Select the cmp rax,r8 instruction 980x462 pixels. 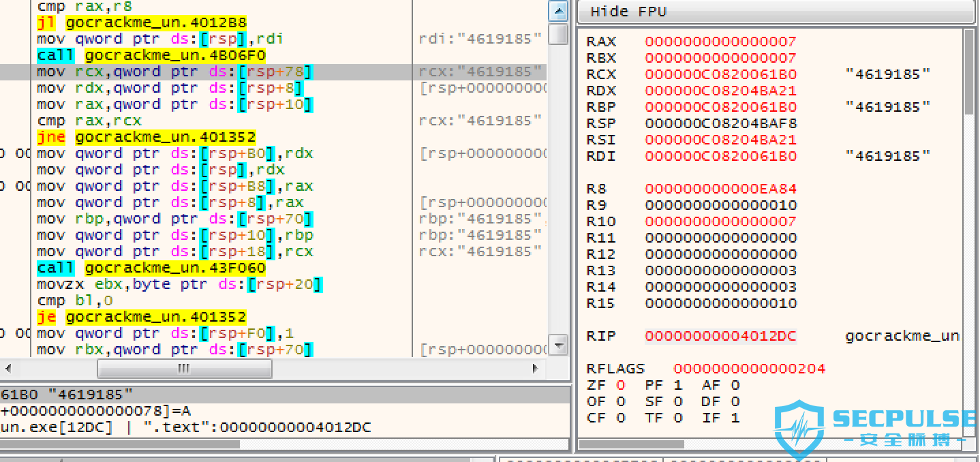pos(85,6)
